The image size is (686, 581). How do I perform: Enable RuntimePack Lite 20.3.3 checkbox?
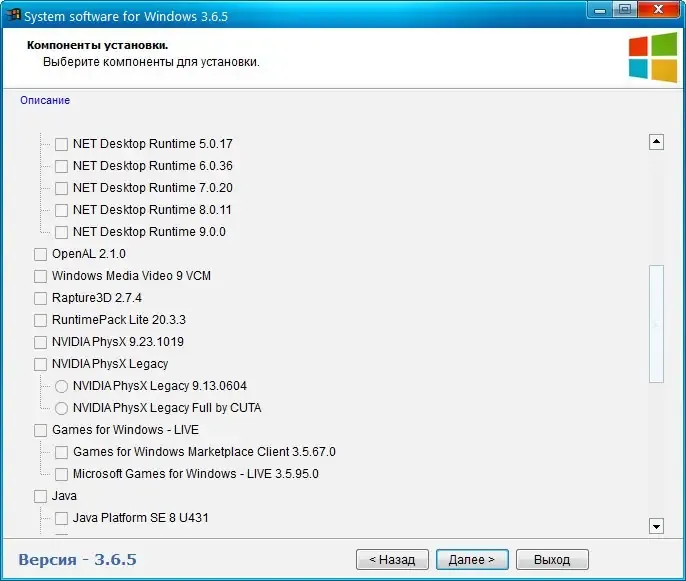(x=40, y=320)
